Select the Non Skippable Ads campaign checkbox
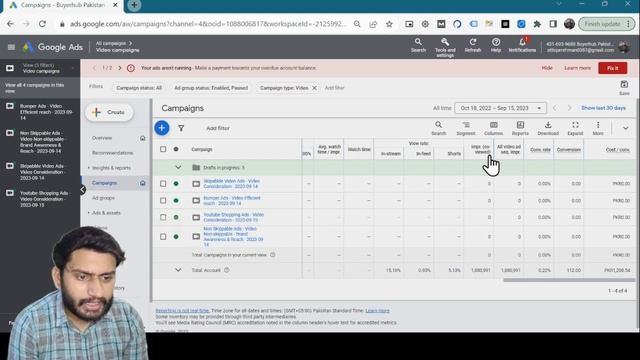Screen dimensions: 640x360 click(163, 237)
